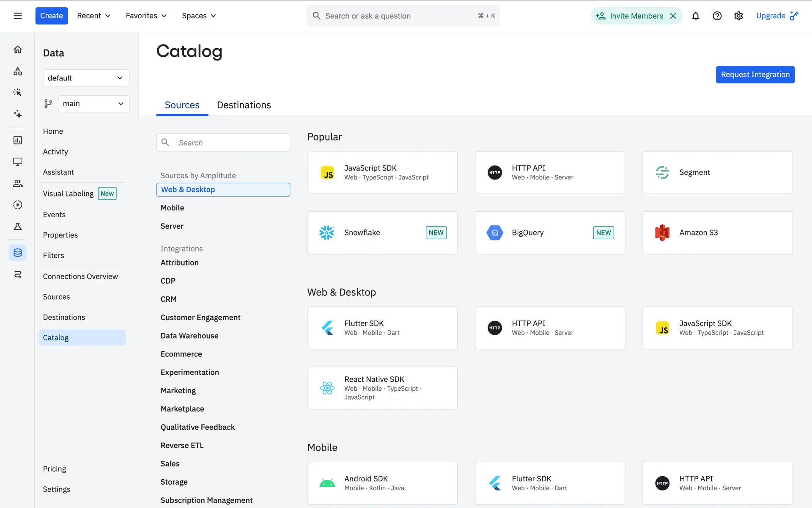Click the users icon in left rail
Screen dimensions: 812x508
click(17, 183)
